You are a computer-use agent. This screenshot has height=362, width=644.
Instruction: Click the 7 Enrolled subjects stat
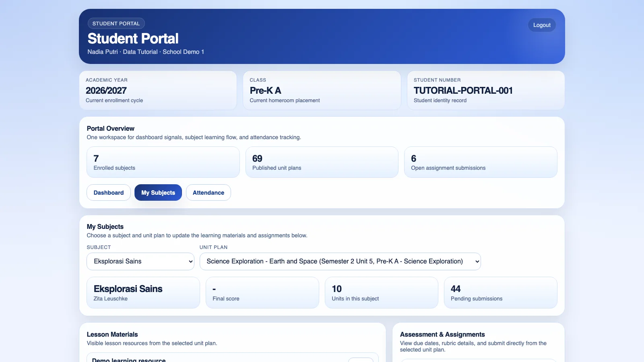163,162
